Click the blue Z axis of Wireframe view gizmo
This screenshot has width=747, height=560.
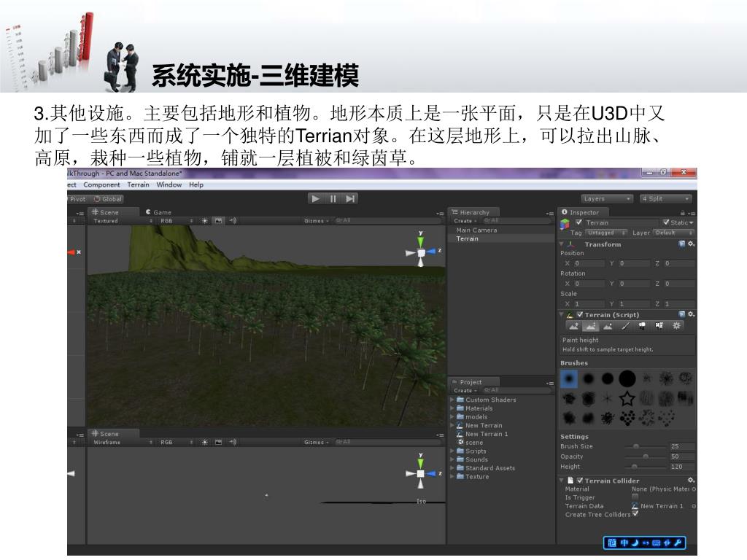[431, 473]
